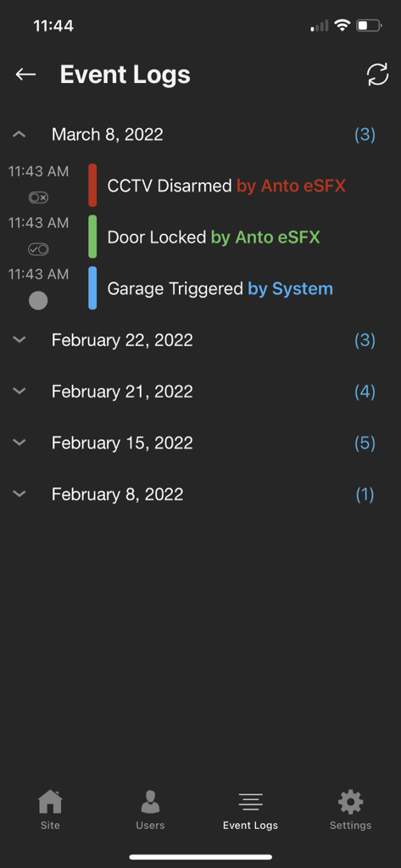Refresh the event logs list
Screen dimensions: 401x868
point(377,75)
